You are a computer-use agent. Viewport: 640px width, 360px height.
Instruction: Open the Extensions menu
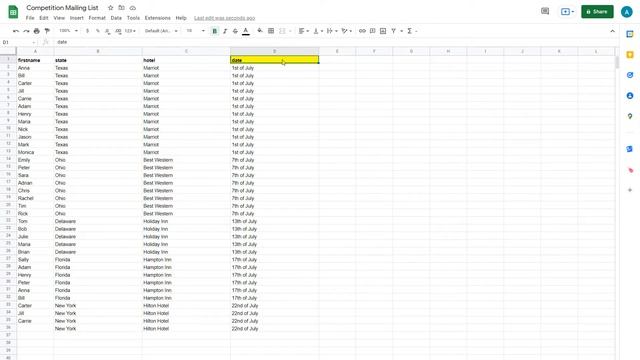tap(158, 18)
